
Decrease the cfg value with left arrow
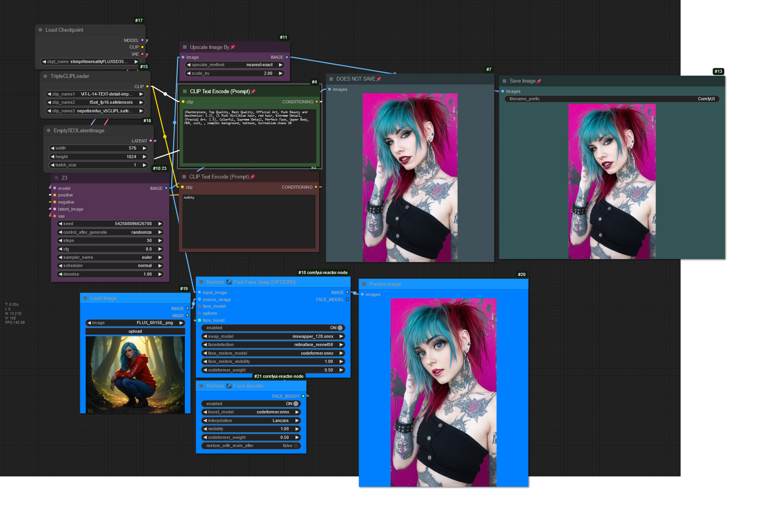[60, 249]
